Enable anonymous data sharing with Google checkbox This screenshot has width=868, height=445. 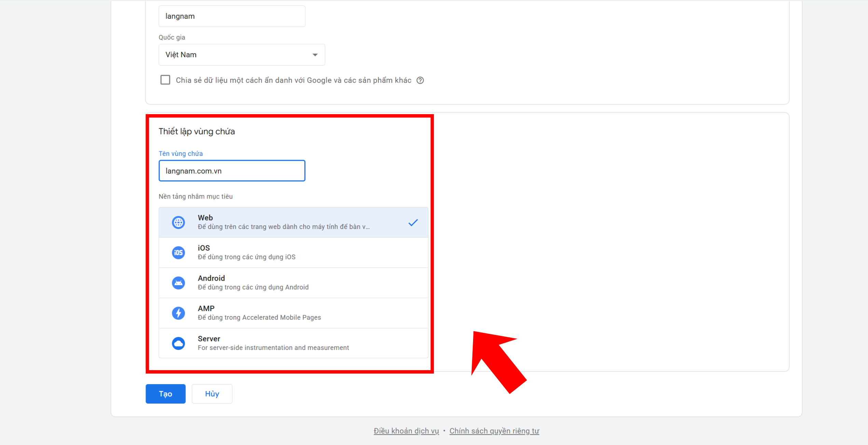point(165,80)
